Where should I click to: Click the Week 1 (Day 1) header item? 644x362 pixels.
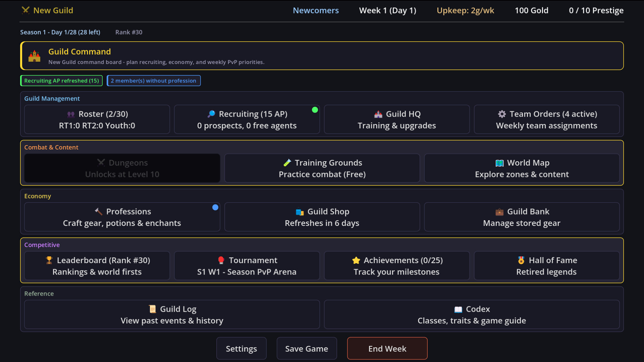coord(387,10)
